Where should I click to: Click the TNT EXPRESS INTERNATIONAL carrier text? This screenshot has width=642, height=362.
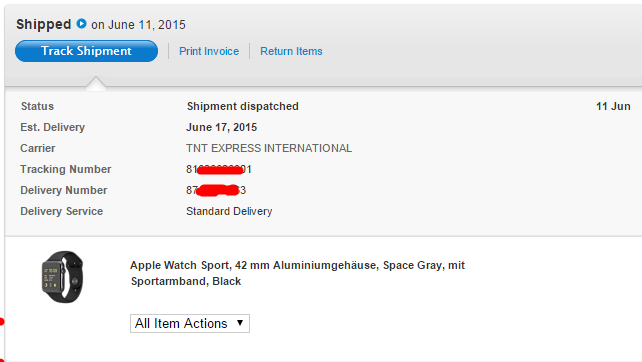[x=269, y=148]
